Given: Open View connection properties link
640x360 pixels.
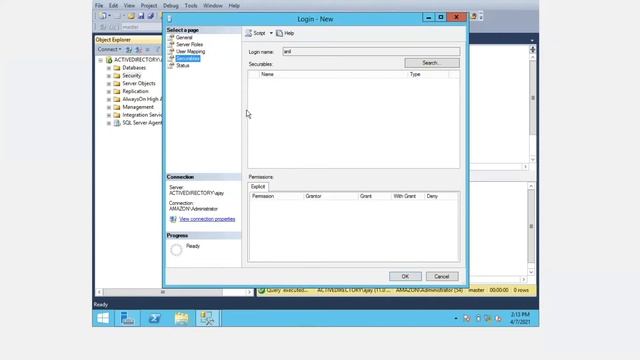Looking at the screenshot, I should tap(207, 219).
